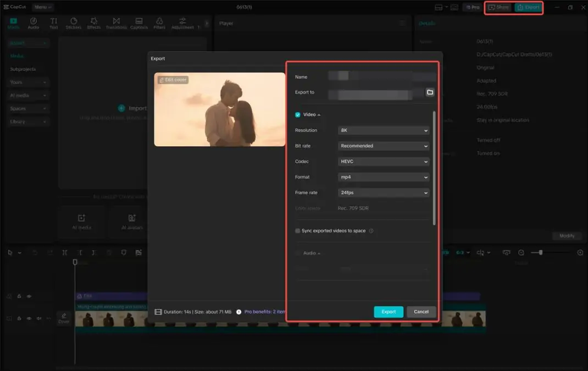The height and width of the screenshot is (371, 588).
Task: Uncheck the Video checkbox
Action: pyautogui.click(x=298, y=115)
